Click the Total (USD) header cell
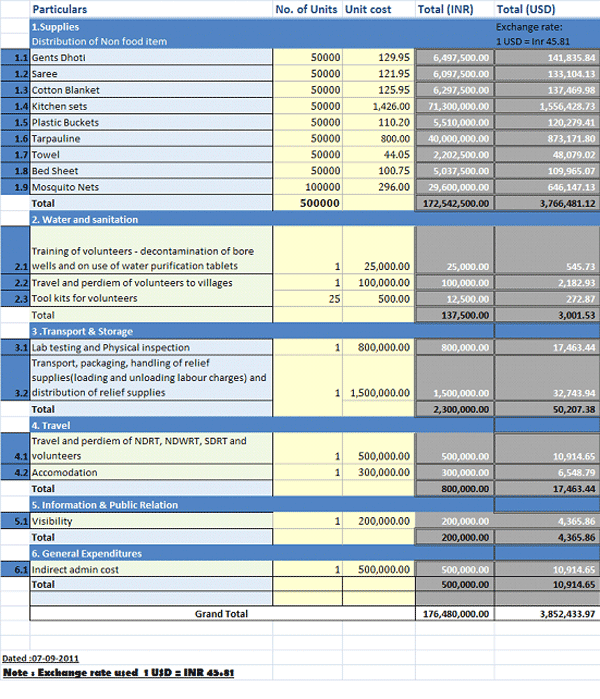Image resolution: width=600 pixels, height=699 pixels. 547,9
